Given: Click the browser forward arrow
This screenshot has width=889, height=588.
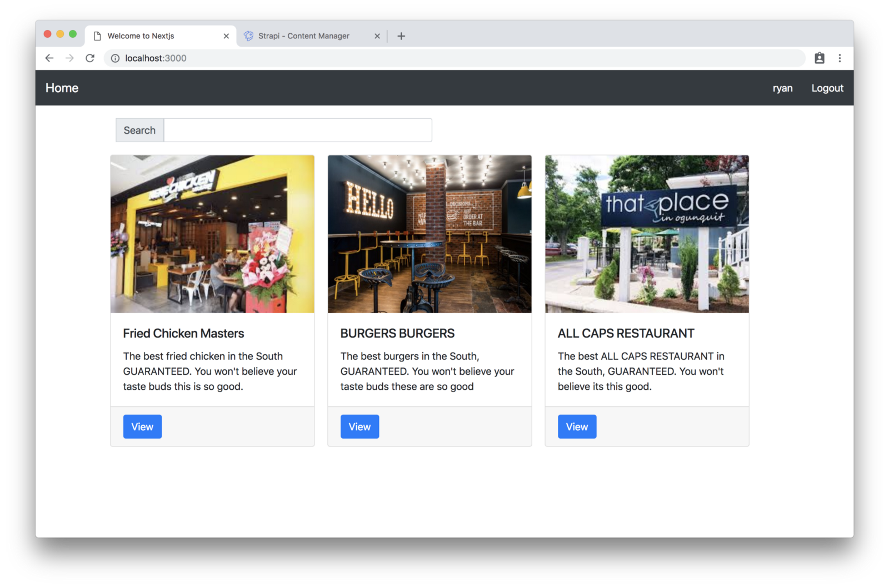Looking at the screenshot, I should click(69, 58).
